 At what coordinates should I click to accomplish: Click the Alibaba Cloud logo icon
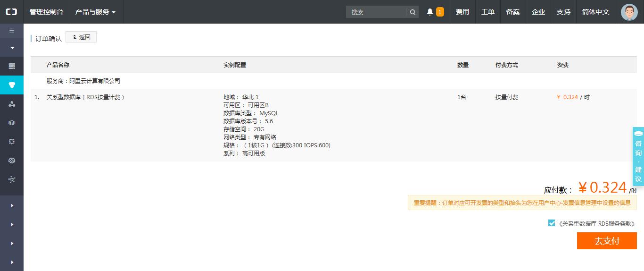[x=11, y=12]
